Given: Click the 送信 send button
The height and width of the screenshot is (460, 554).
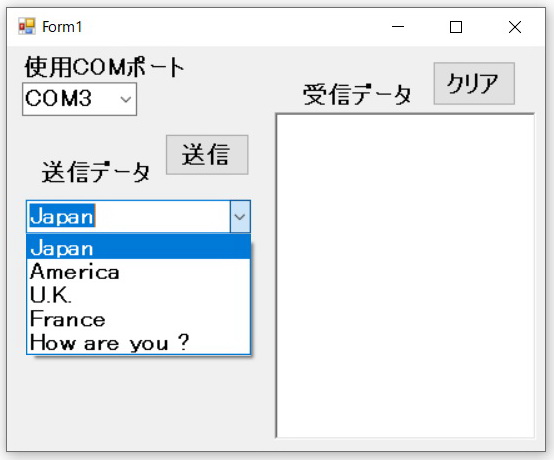Looking at the screenshot, I should 207,155.
